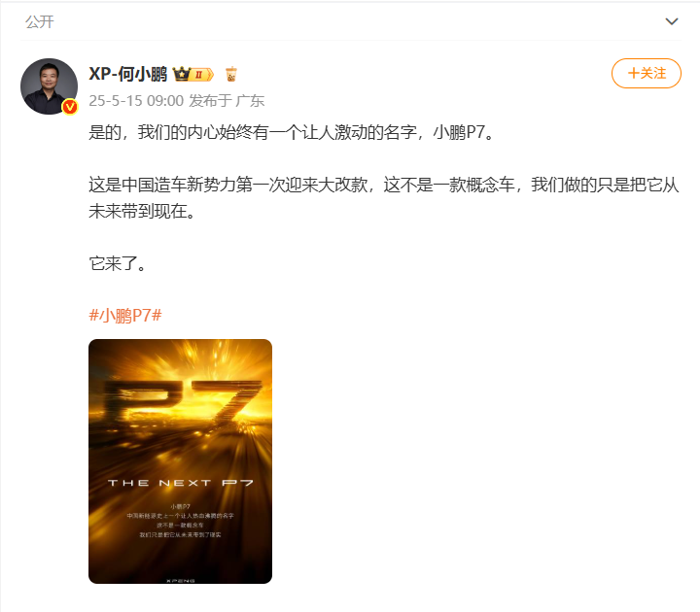Click THE NEXT P7 text on poster
700x612 pixels.
point(181,483)
